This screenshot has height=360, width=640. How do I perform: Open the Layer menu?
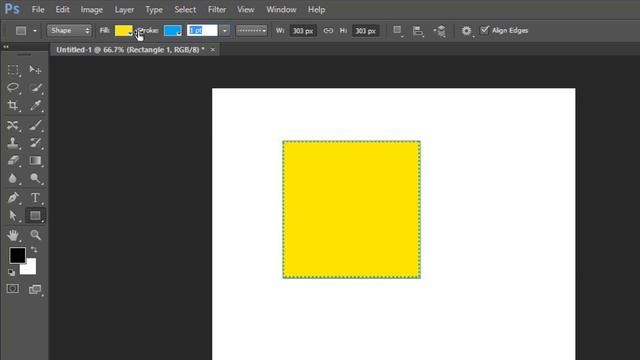point(124,9)
